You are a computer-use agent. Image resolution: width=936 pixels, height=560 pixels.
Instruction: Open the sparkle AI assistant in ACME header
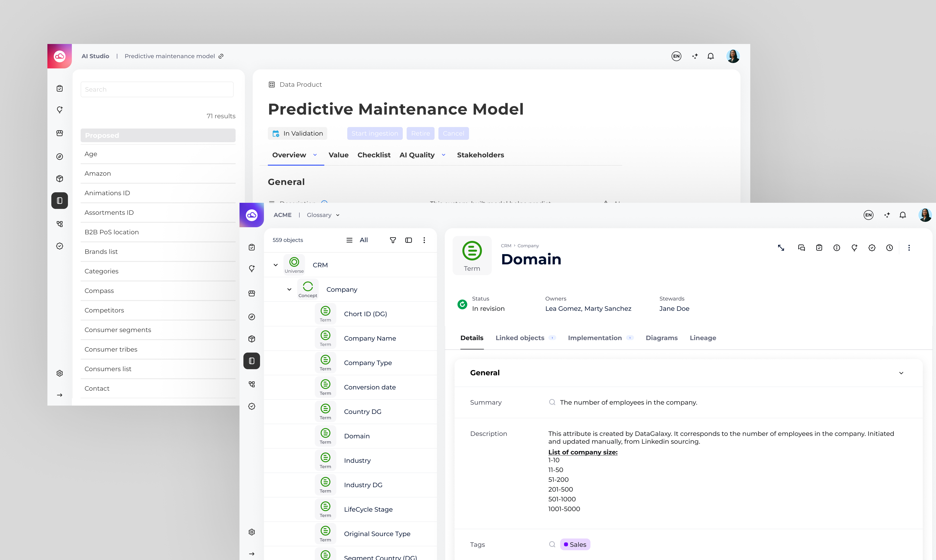click(x=887, y=215)
